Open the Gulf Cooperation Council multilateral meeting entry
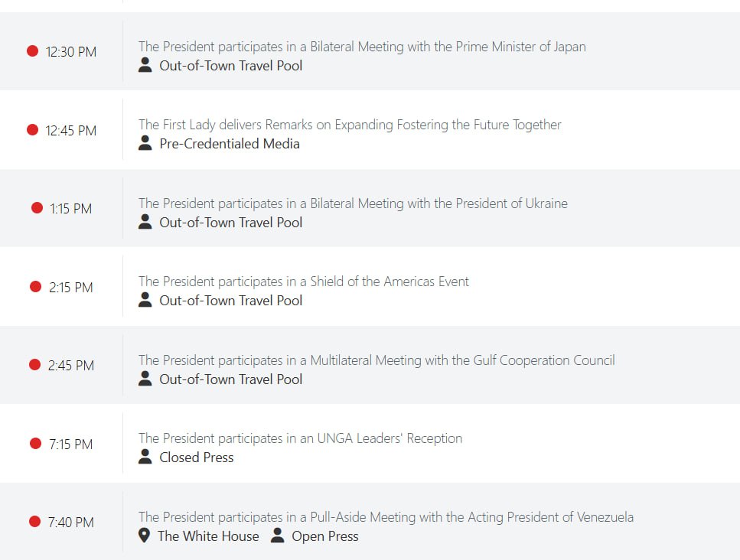 coord(377,360)
